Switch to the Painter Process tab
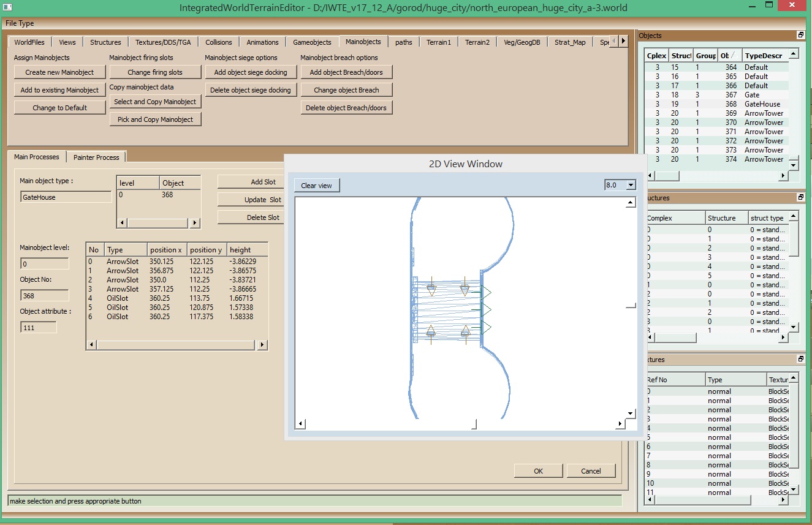Image resolution: width=812 pixels, height=525 pixels. pyautogui.click(x=96, y=157)
